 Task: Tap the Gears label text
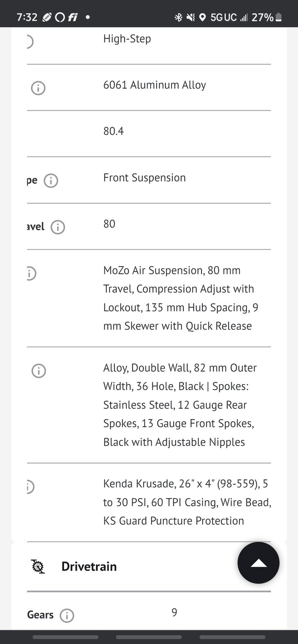pyautogui.click(x=40, y=615)
